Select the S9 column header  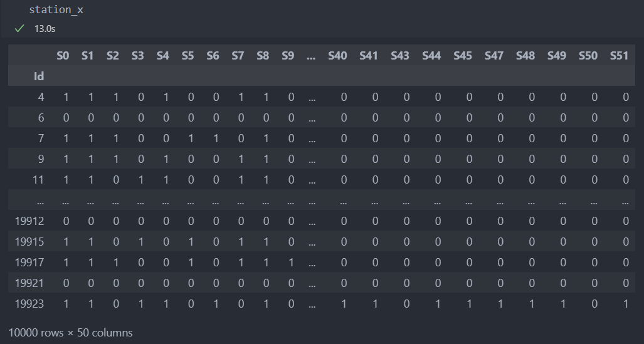tap(288, 55)
